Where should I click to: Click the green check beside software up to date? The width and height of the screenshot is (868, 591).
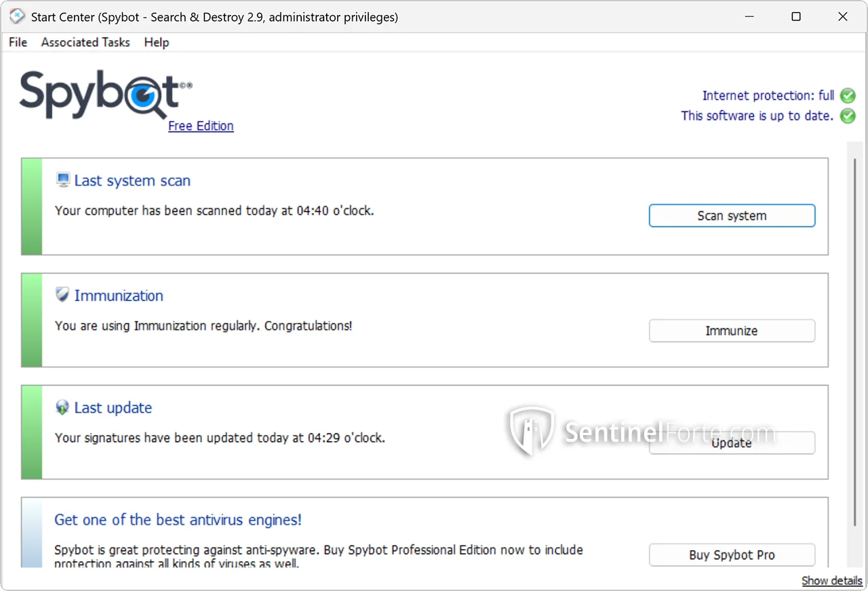(848, 116)
